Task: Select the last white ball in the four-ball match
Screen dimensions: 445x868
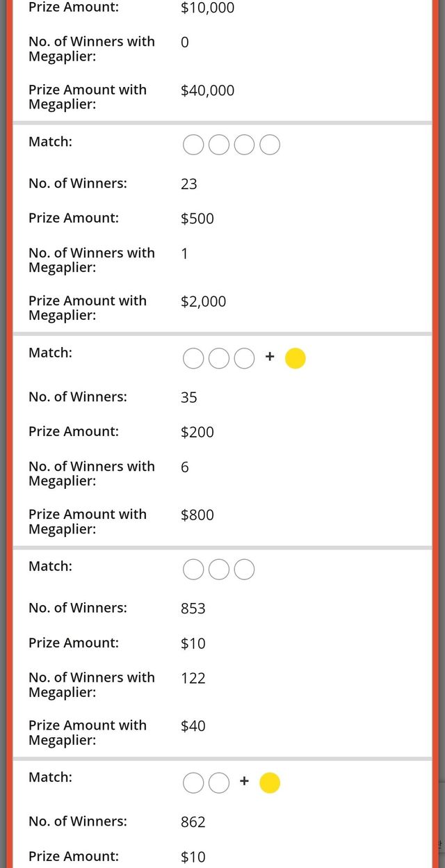Action: click(x=270, y=145)
